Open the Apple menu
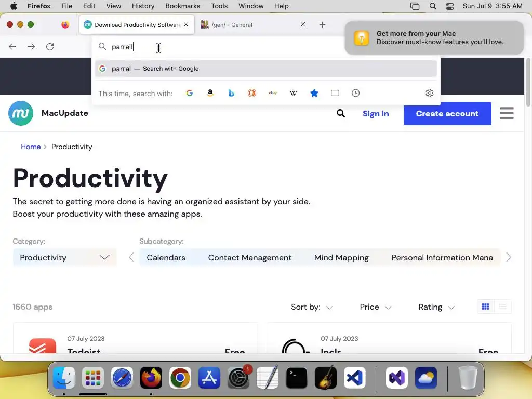Image resolution: width=532 pixels, height=399 pixels. pos(13,6)
